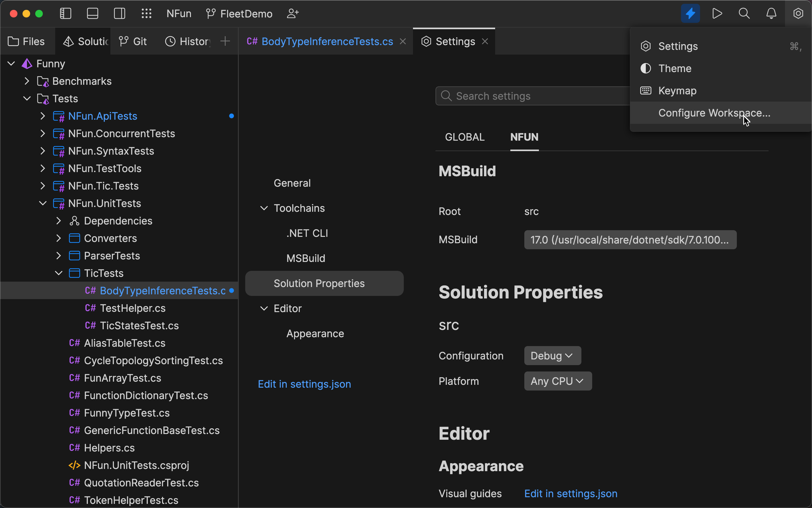Open TicStatesTest.cs file

(x=119, y=325)
